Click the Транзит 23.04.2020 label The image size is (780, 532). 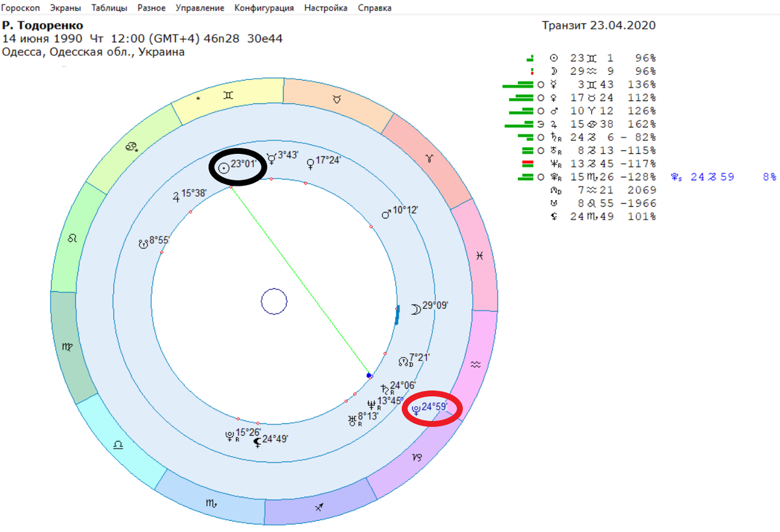[x=599, y=25]
